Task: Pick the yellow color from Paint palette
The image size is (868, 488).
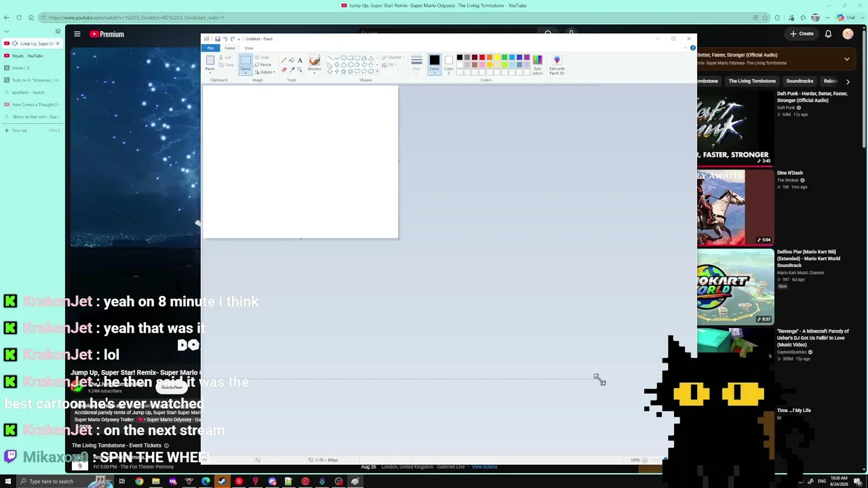Action: tap(497, 58)
